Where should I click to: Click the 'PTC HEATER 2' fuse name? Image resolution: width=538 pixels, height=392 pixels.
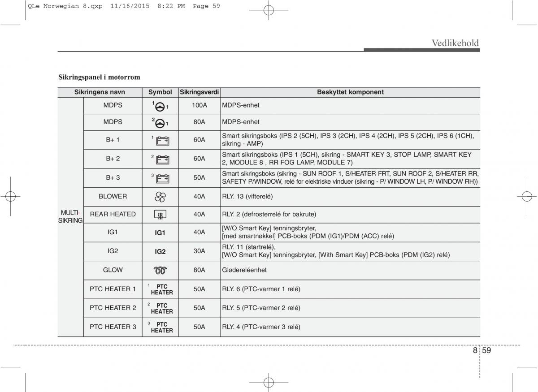(x=113, y=308)
